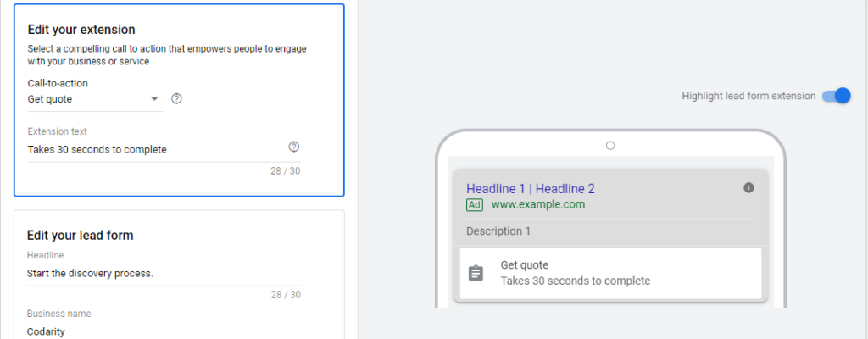
Task: Click the phone camera circle in preview
Action: coord(610,146)
